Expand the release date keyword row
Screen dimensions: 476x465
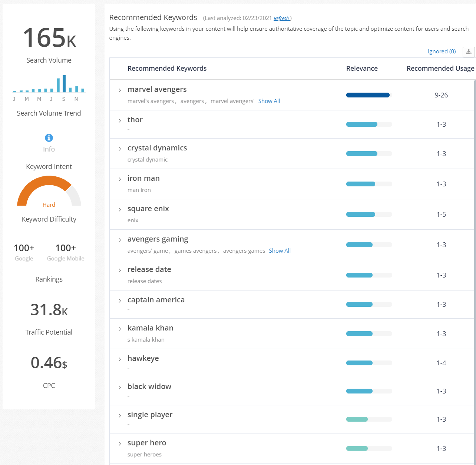pyautogui.click(x=120, y=270)
